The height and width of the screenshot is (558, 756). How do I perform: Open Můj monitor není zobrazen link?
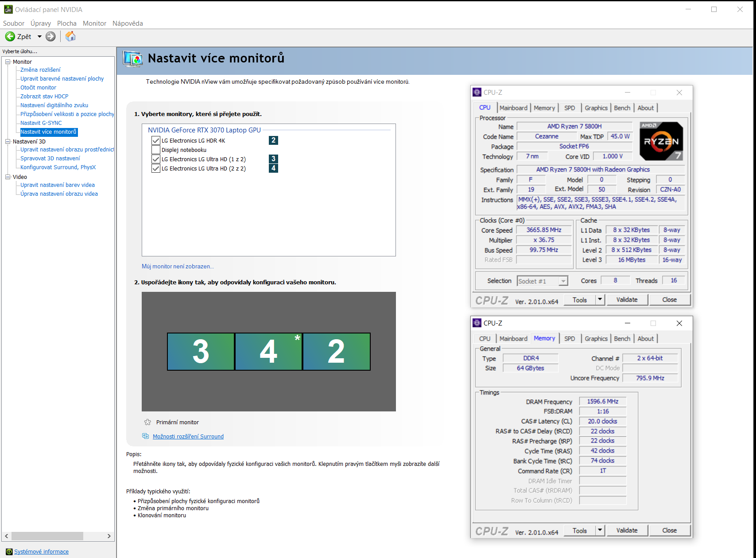[178, 267]
